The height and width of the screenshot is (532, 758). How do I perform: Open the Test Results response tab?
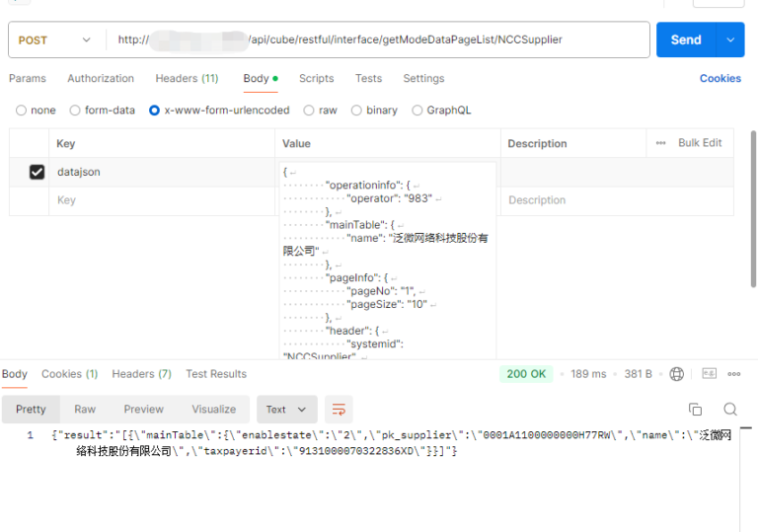216,374
